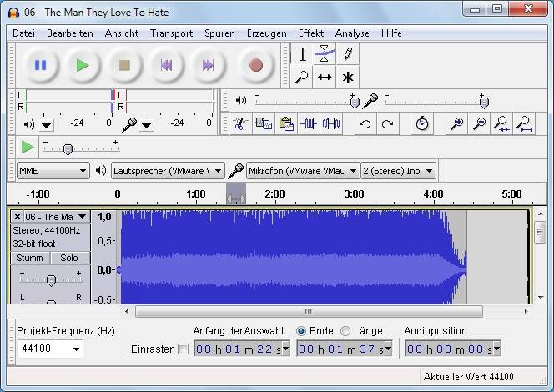Image resolution: width=554 pixels, height=392 pixels.
Task: Click the Redo arrow icon
Action: (x=388, y=124)
